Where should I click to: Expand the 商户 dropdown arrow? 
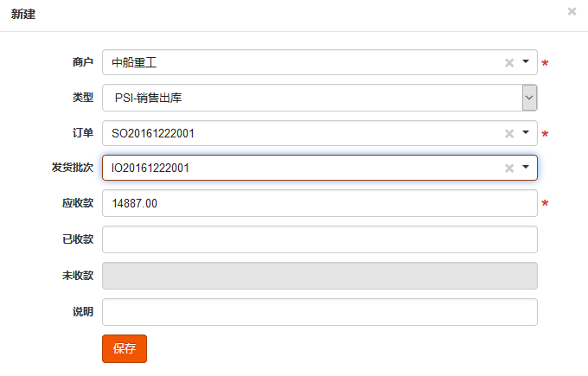pyautogui.click(x=526, y=62)
